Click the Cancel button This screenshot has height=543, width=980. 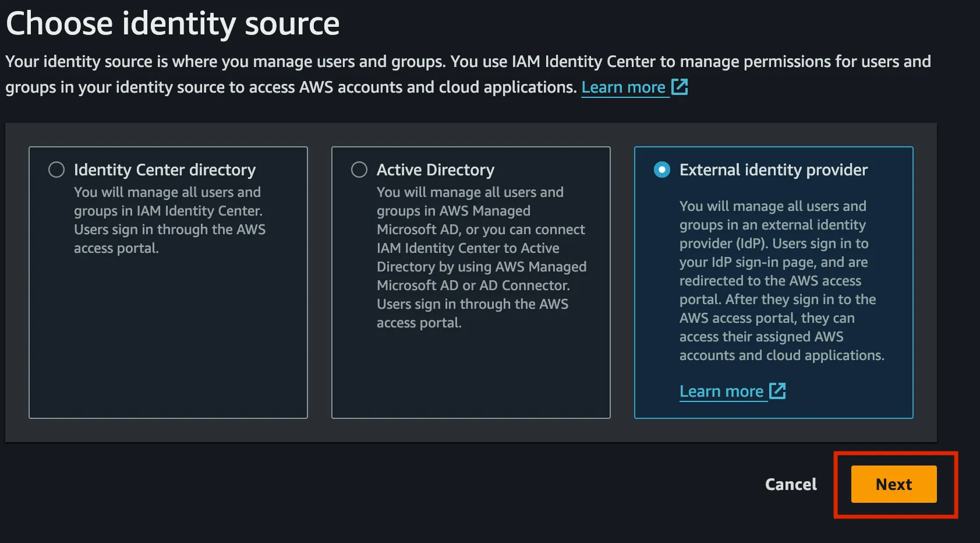791,484
